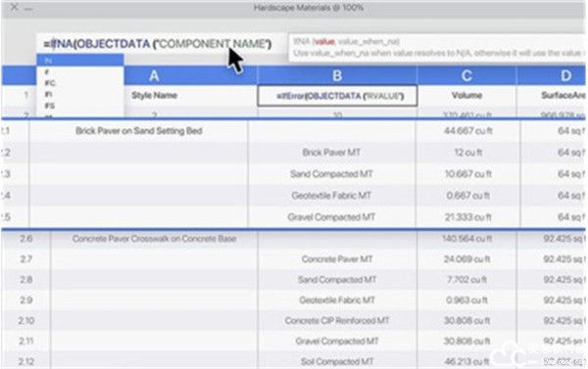Select the Concrete CIP Reinforced MT cell
588x369 pixels.
coord(337,321)
